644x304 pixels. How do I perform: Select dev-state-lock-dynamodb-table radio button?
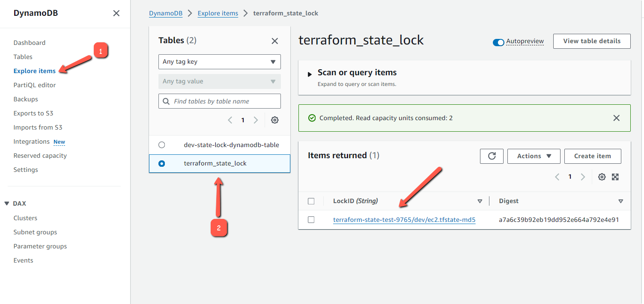[161, 145]
